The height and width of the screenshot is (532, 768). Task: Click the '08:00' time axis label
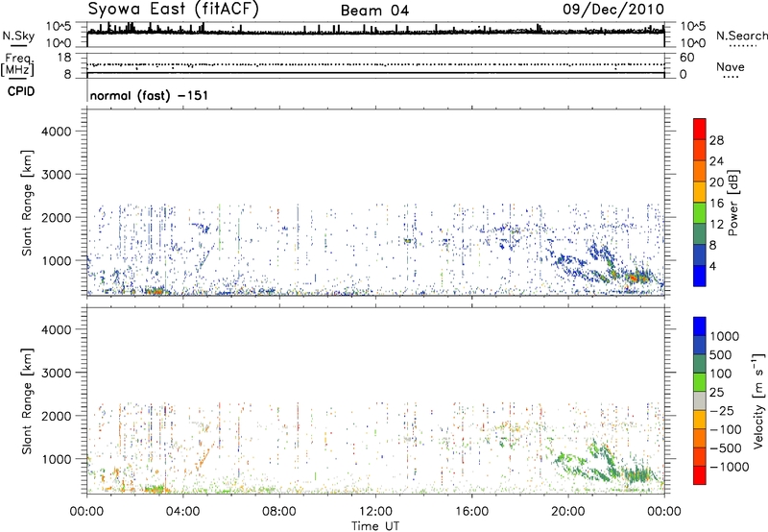pyautogui.click(x=279, y=512)
